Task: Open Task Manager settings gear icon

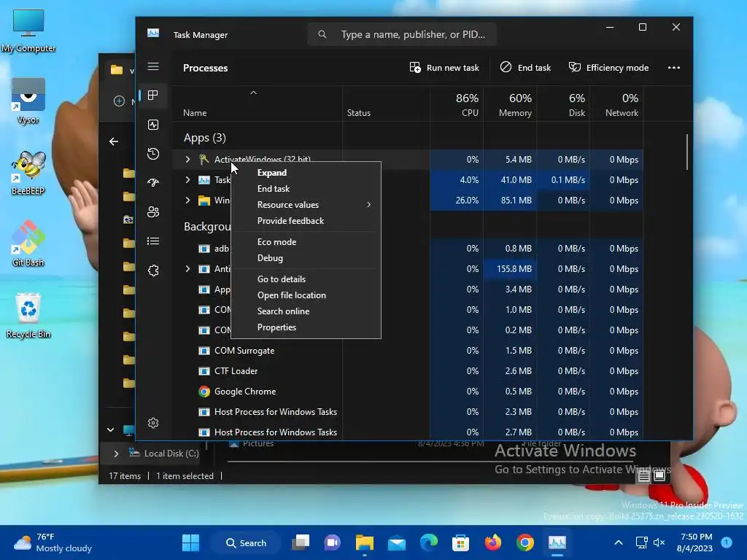Action: click(x=153, y=423)
